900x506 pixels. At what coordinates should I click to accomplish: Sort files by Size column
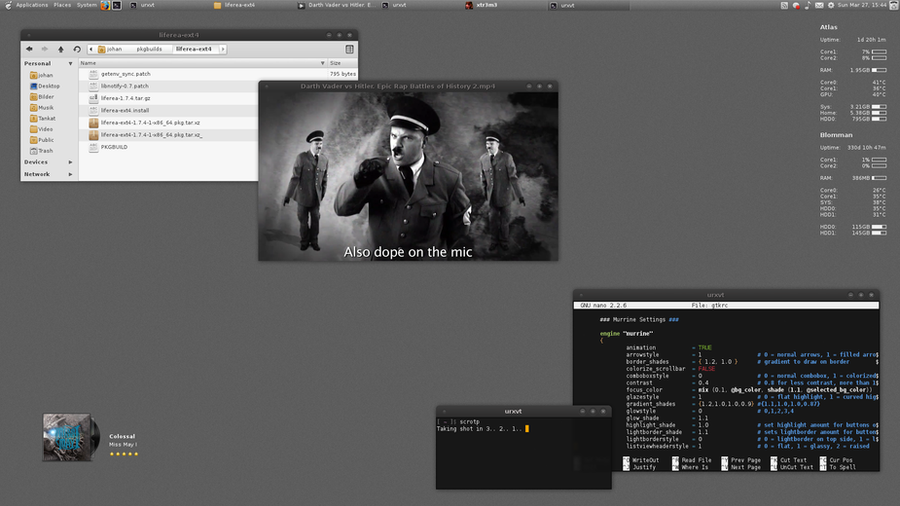click(x=342, y=63)
